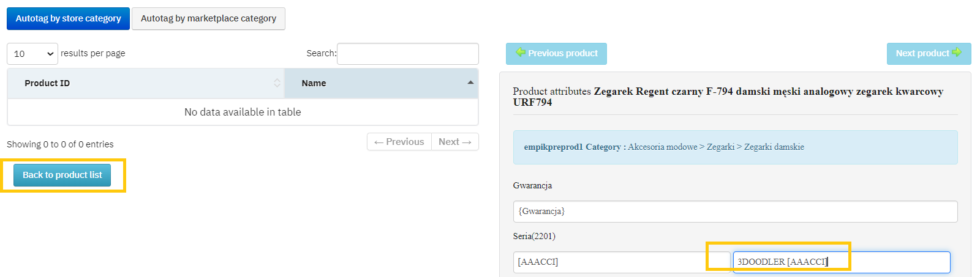Sort the table by the Name header
Image resolution: width=980 pixels, height=277 pixels.
[314, 83]
